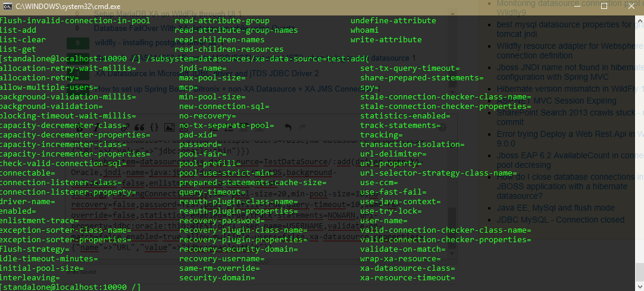
Task: Click 'enlistment-trace=' parameter
Action: pyautogui.click(x=39, y=221)
